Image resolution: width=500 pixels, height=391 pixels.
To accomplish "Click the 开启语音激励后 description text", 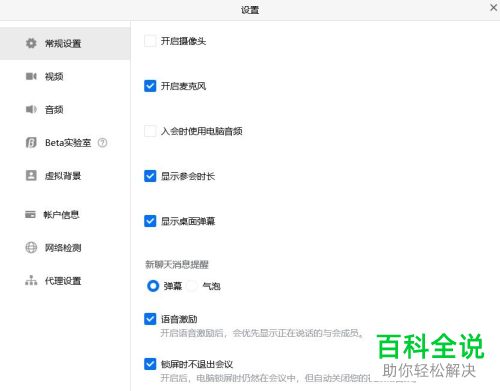I will 262,333.
